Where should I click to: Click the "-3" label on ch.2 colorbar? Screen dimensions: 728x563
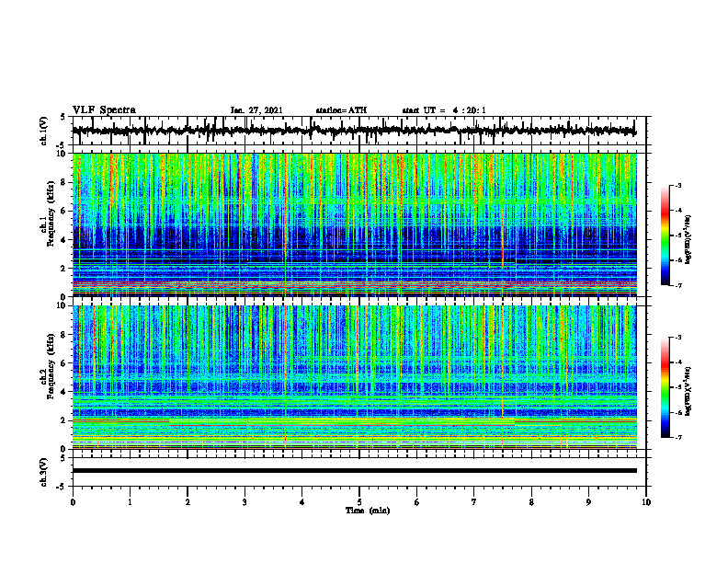pos(678,338)
